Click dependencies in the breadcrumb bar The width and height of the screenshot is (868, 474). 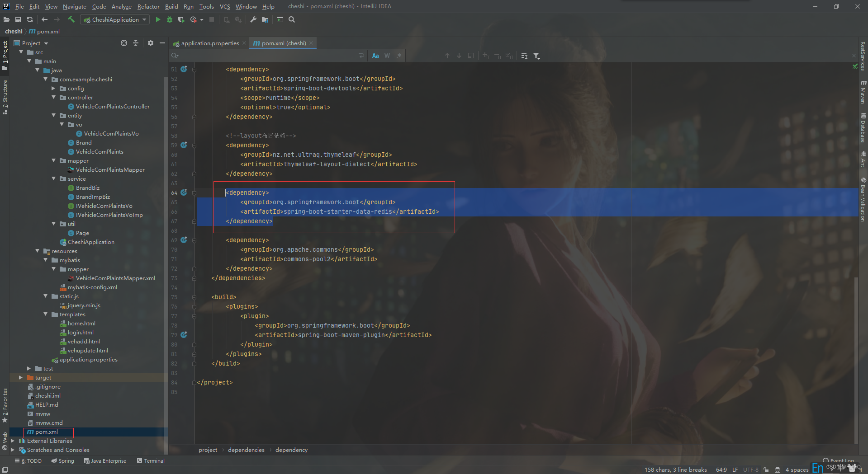[x=246, y=450]
